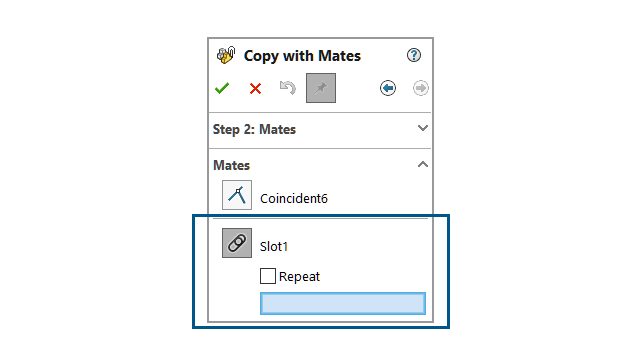Image resolution: width=640 pixels, height=360 pixels.
Task: Go back with the blue left arrow
Action: (x=388, y=88)
